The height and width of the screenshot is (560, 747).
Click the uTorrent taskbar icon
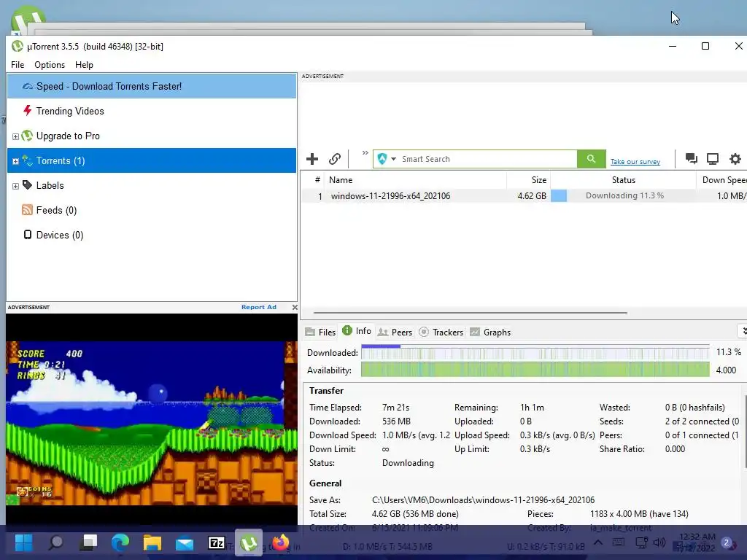249,542
